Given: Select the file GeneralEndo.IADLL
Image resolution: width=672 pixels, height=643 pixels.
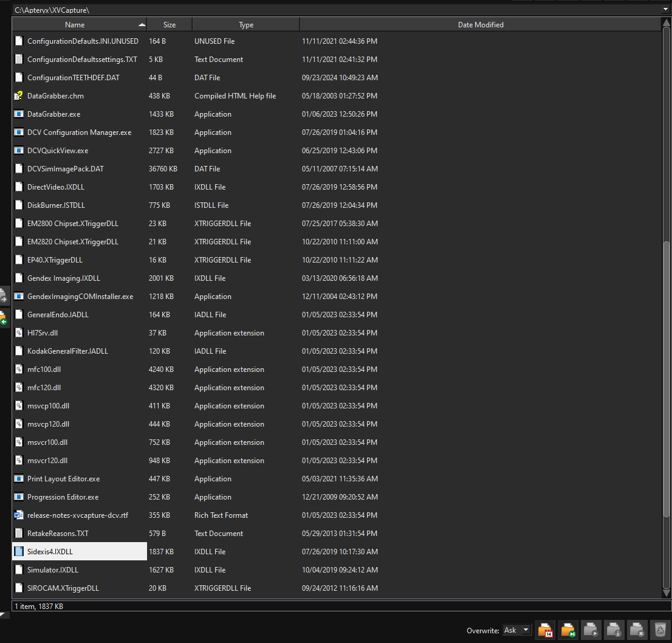Looking at the screenshot, I should pyautogui.click(x=58, y=315).
